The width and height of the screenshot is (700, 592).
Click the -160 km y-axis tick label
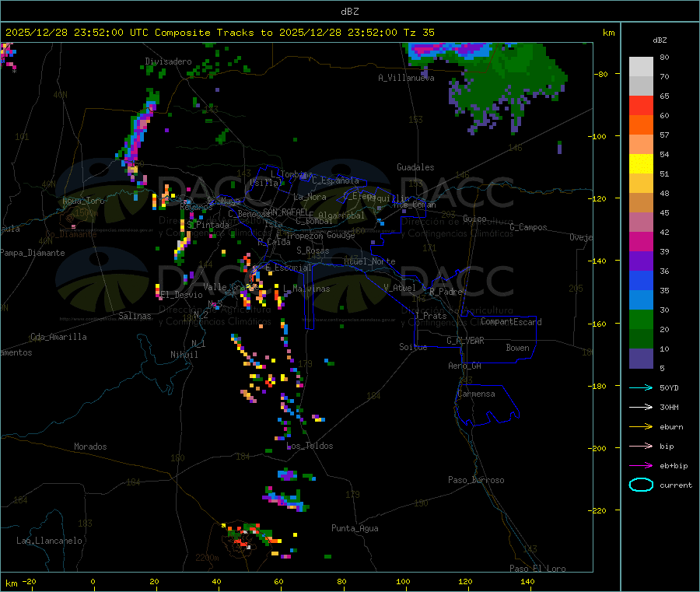click(599, 324)
